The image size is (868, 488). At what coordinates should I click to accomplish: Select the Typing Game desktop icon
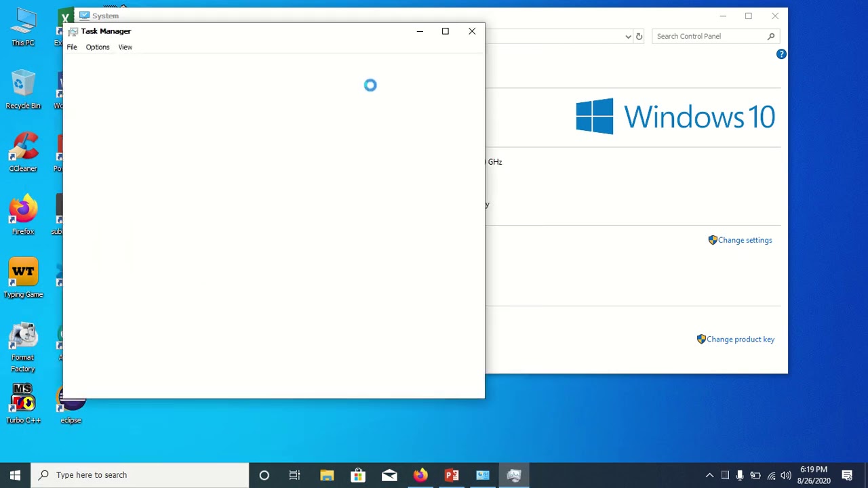[x=23, y=279]
